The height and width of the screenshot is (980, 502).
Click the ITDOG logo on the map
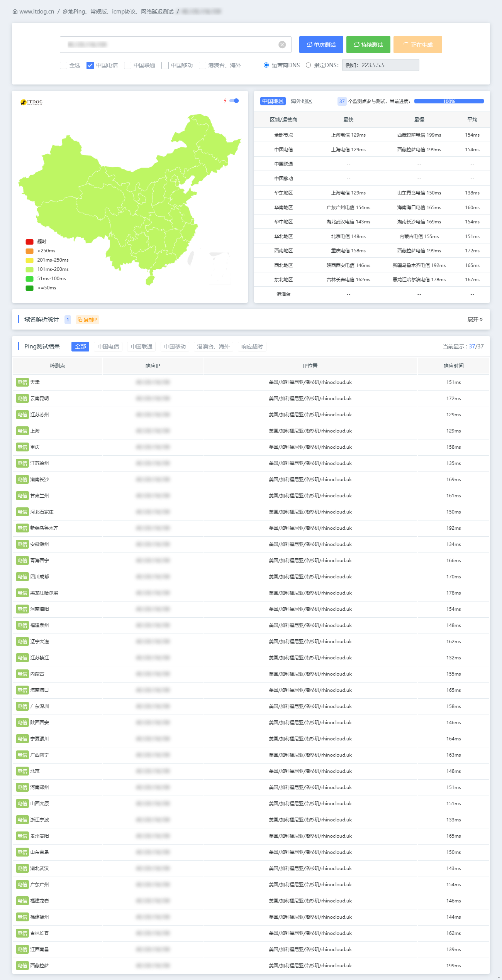tap(32, 102)
